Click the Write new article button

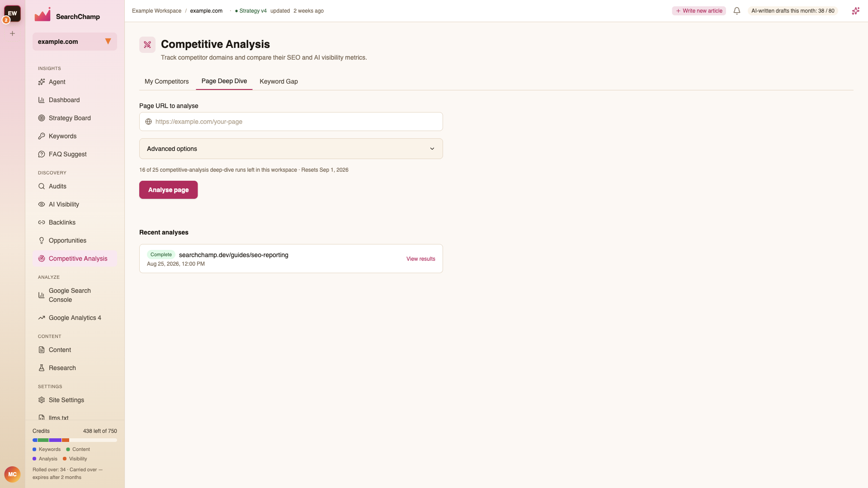[x=699, y=11]
